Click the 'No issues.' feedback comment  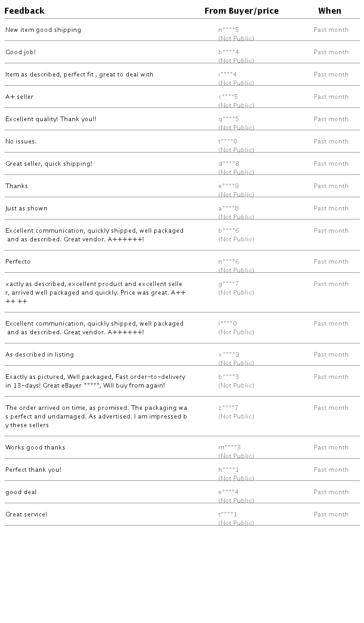coord(21,142)
